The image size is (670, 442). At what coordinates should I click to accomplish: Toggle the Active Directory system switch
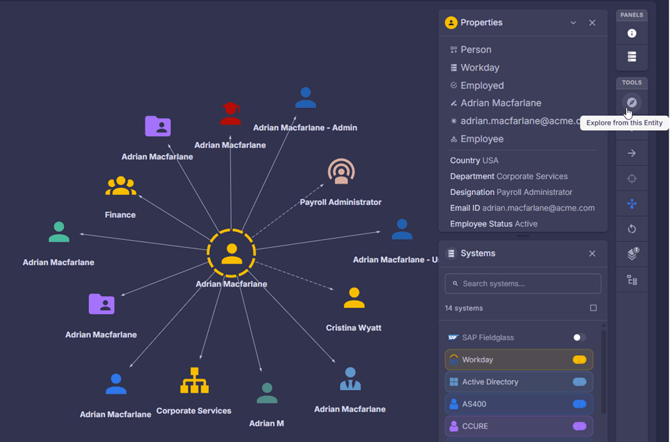[579, 382]
